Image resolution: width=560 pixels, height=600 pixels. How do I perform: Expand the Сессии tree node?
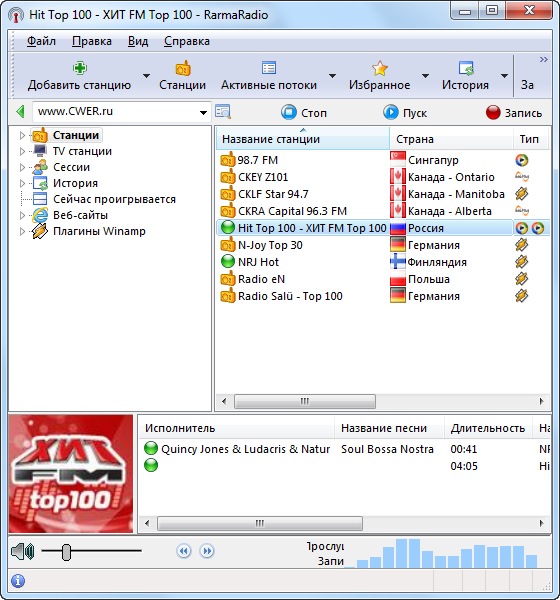(22, 167)
